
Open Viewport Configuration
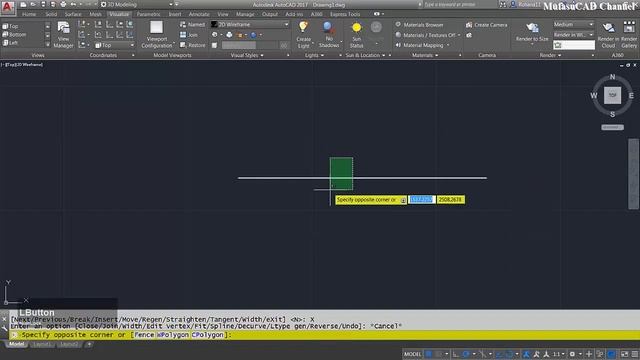coord(157,35)
